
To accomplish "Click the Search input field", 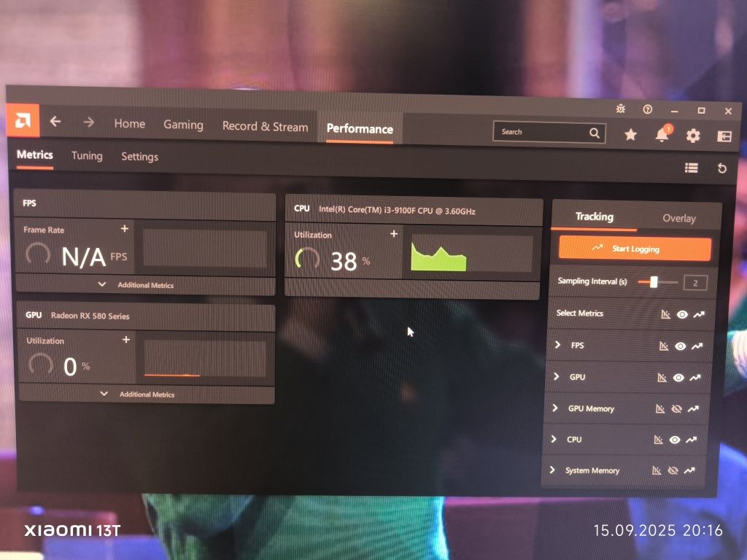I will pos(549,133).
